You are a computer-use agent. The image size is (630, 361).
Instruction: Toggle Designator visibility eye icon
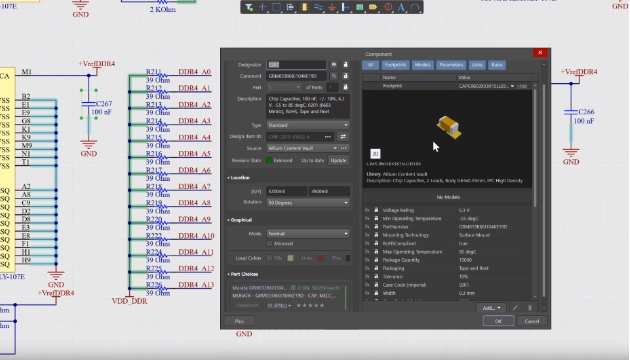[x=334, y=65]
